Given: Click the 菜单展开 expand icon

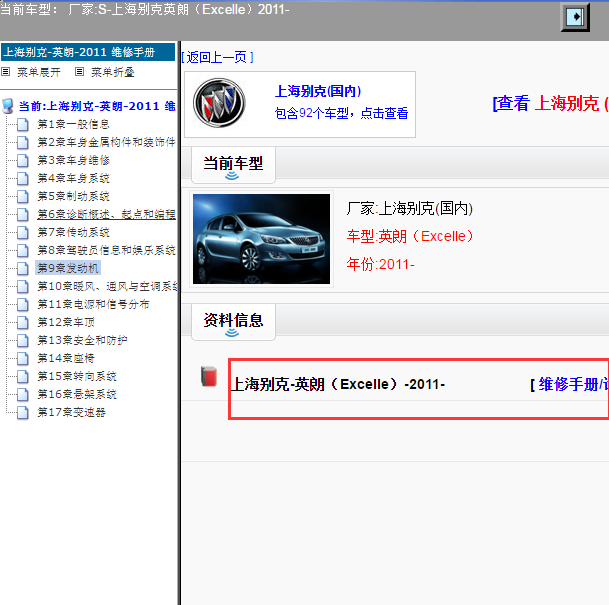Looking at the screenshot, I should 5,71.
